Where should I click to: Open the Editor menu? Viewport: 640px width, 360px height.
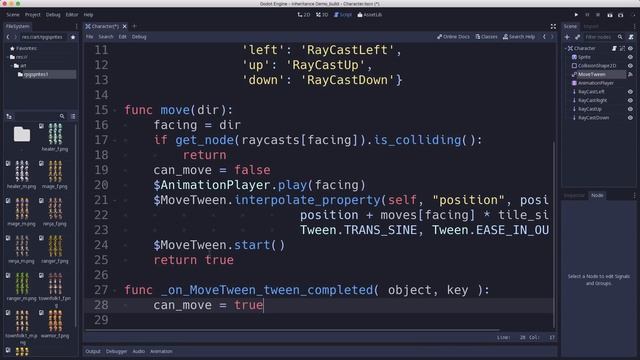pos(72,15)
